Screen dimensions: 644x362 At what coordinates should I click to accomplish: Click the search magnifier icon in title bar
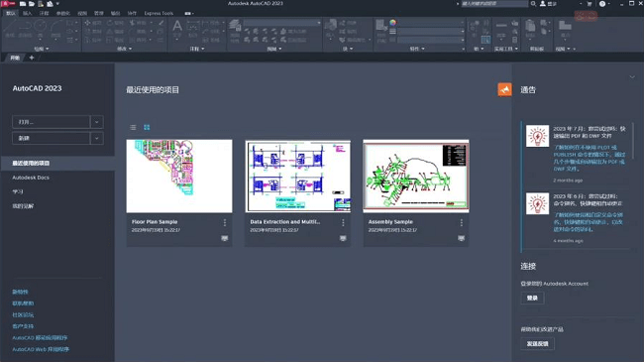(x=533, y=4)
